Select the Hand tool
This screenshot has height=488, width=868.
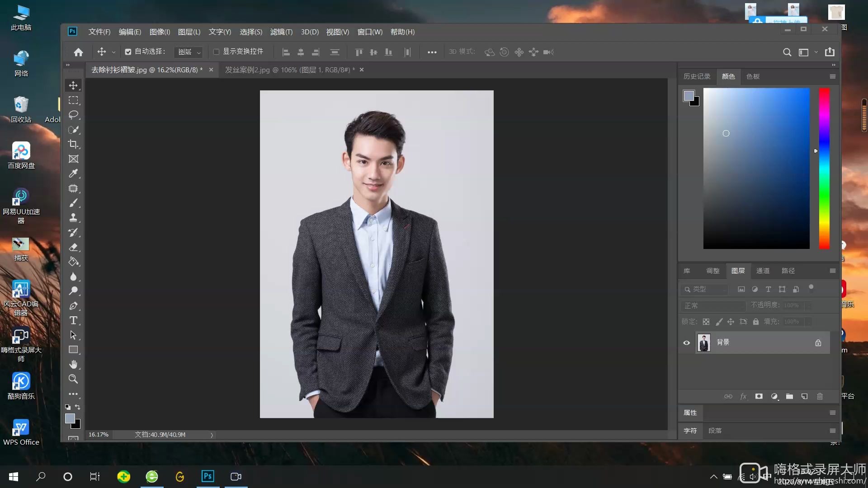point(73,364)
